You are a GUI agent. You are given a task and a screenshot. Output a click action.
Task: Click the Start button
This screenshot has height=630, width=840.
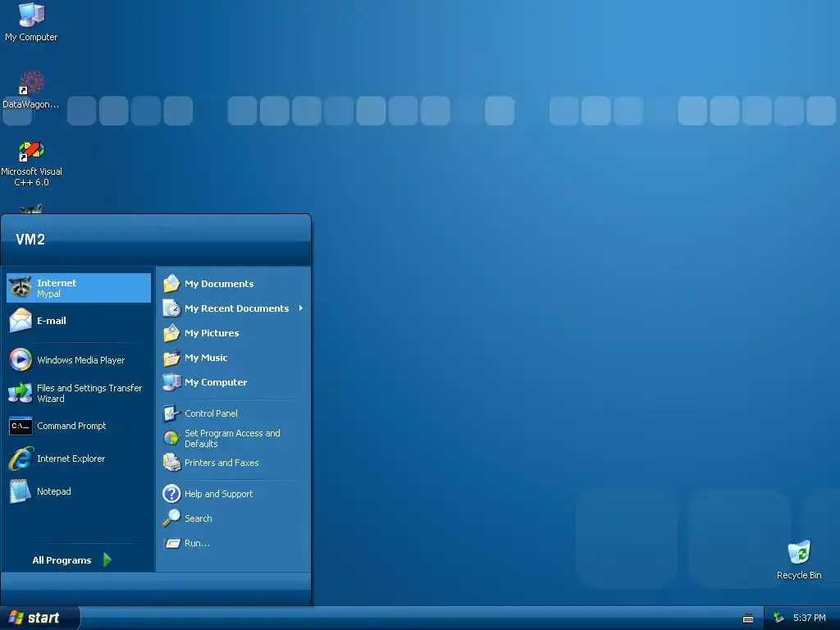point(39,618)
